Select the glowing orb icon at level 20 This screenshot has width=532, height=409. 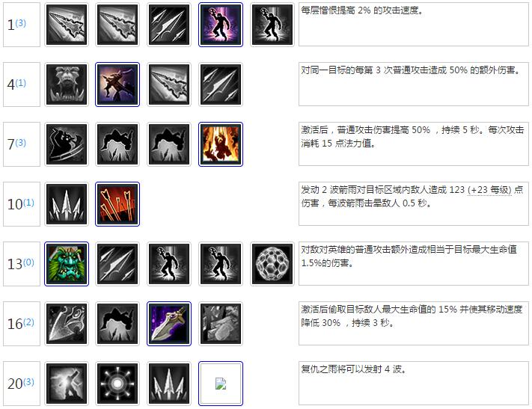(117, 384)
